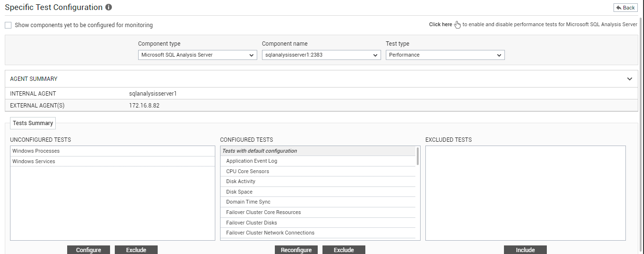Image resolution: width=644 pixels, height=254 pixels.
Task: Select Failover Cluster Core Resources test
Action: [318, 213]
